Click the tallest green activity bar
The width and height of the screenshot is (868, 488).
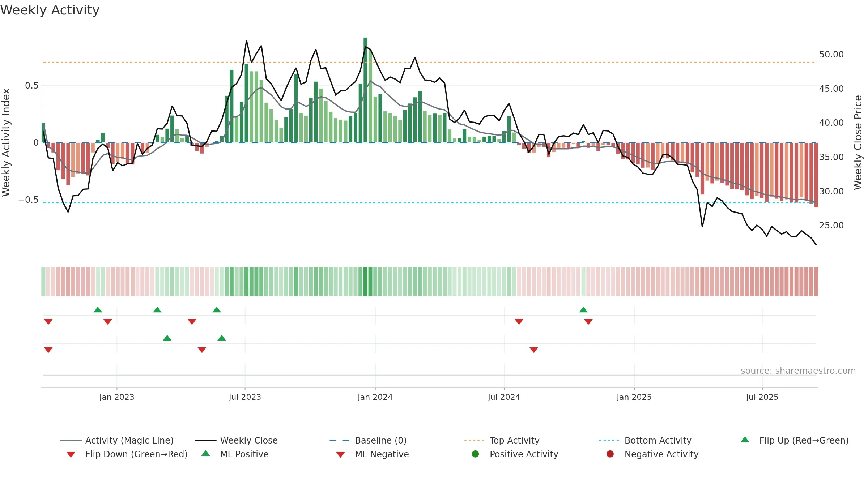[x=365, y=90]
